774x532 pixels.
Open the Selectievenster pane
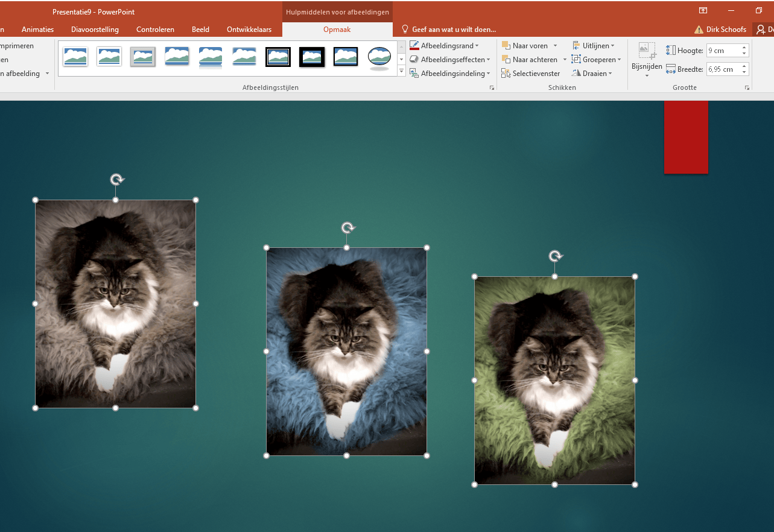tap(531, 74)
